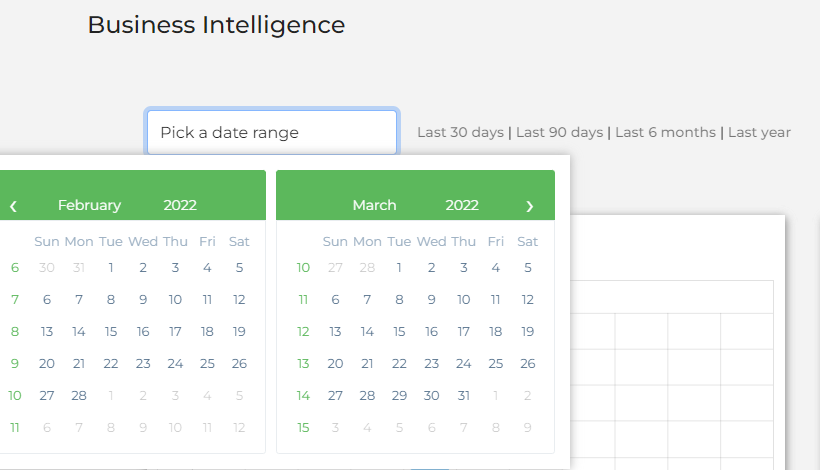
Task: Change the year 2022 in March header
Action: [x=462, y=205]
